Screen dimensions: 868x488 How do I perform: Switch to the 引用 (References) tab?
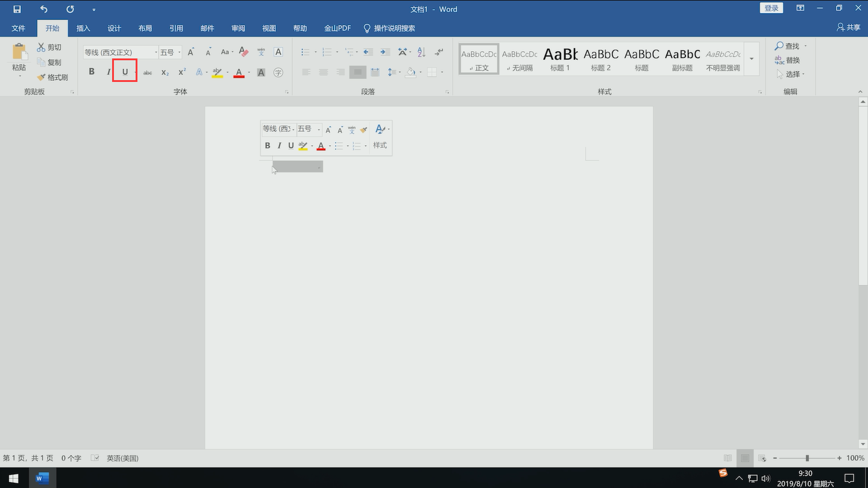[176, 28]
